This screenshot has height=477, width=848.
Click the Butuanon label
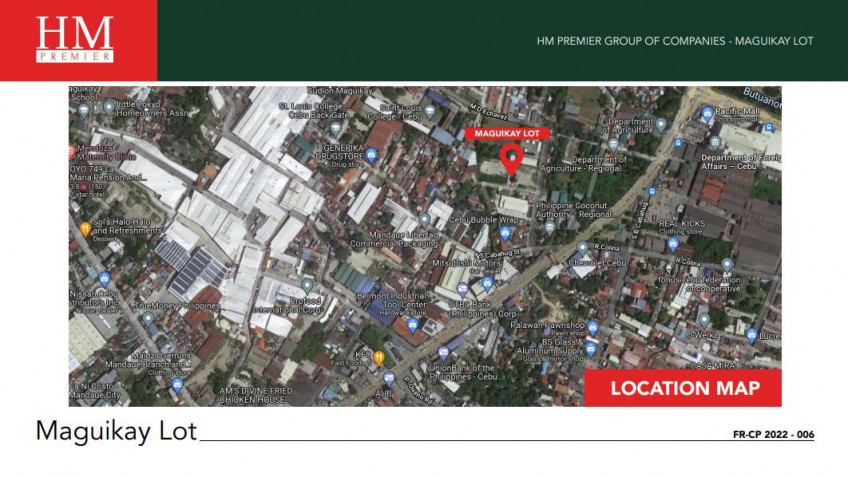click(x=761, y=98)
